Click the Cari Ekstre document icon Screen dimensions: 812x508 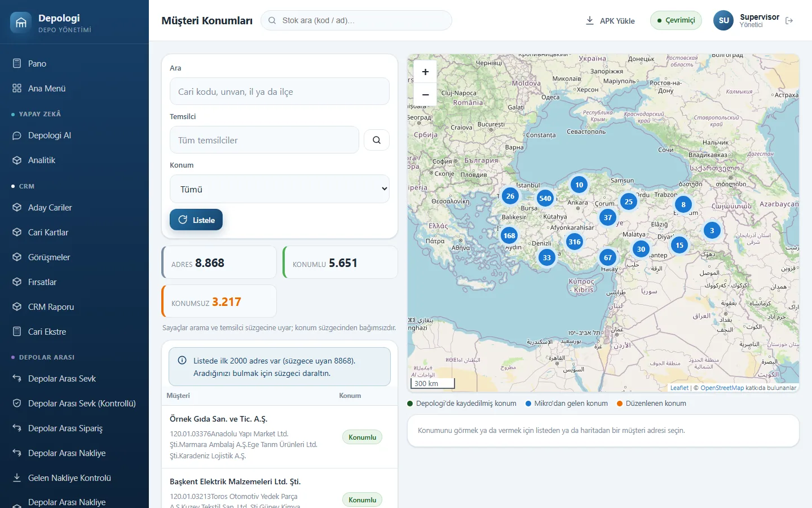[x=17, y=332]
